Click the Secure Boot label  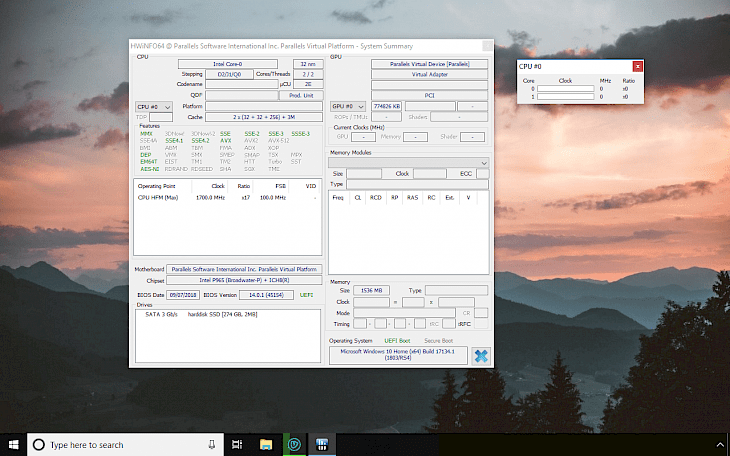[x=439, y=341]
